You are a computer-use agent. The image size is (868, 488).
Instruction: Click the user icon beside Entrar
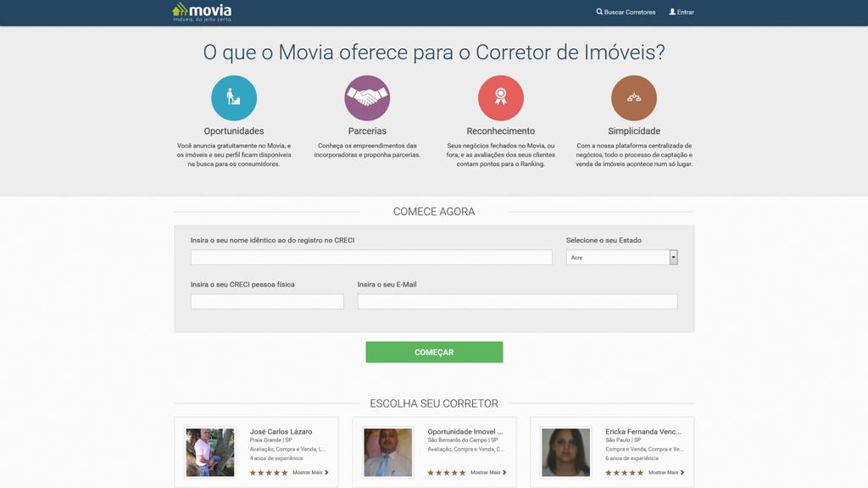tap(672, 12)
